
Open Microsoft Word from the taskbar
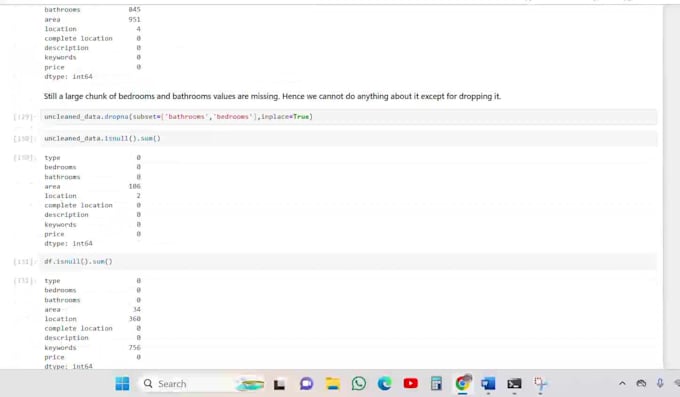coord(488,384)
